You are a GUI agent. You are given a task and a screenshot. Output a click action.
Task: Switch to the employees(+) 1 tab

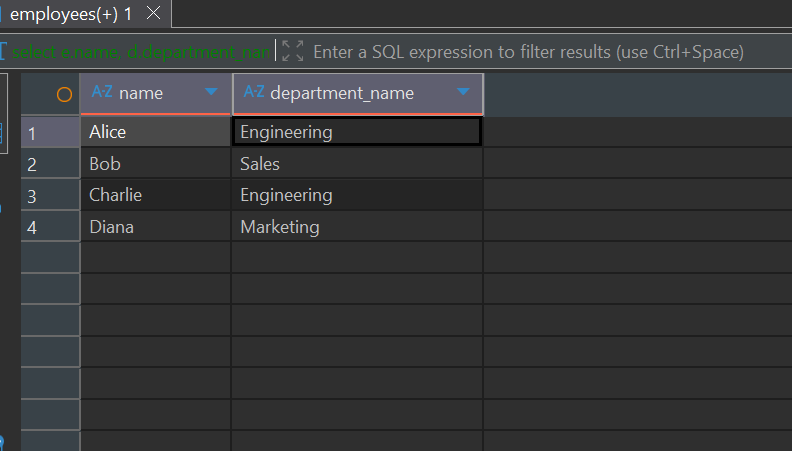point(70,15)
